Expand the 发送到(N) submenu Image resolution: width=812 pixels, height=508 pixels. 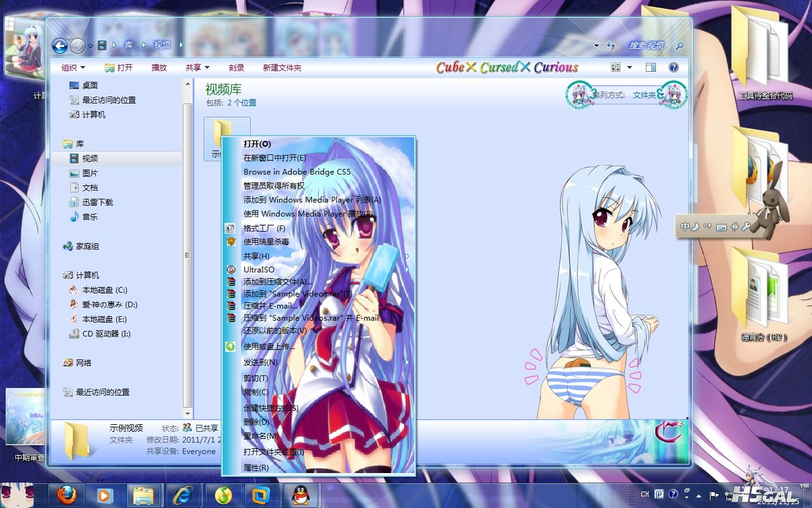pyautogui.click(x=261, y=362)
